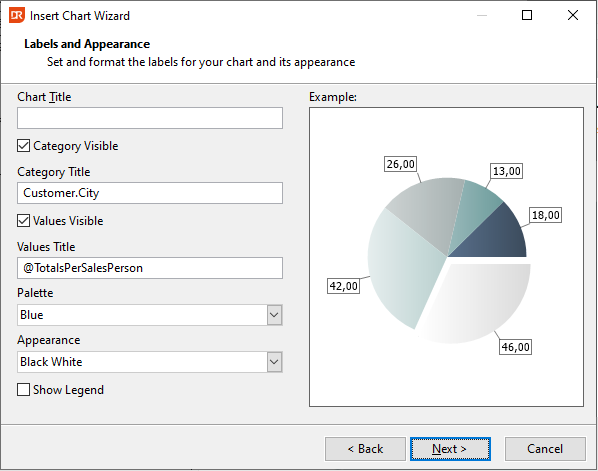This screenshot has width=598, height=471.
Task: Return with the Back button
Action: coord(365,449)
